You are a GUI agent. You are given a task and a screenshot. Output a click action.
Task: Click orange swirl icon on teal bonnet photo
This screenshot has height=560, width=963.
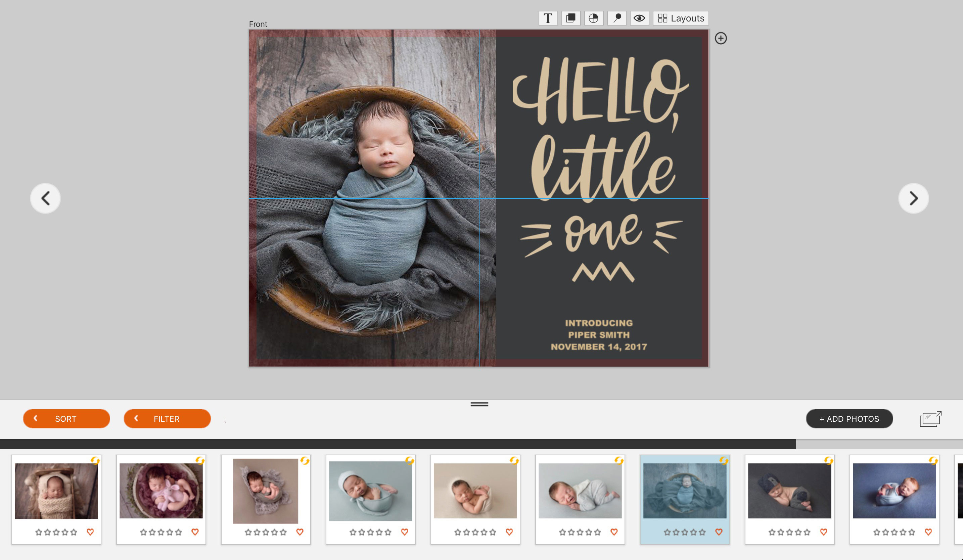pyautogui.click(x=409, y=460)
